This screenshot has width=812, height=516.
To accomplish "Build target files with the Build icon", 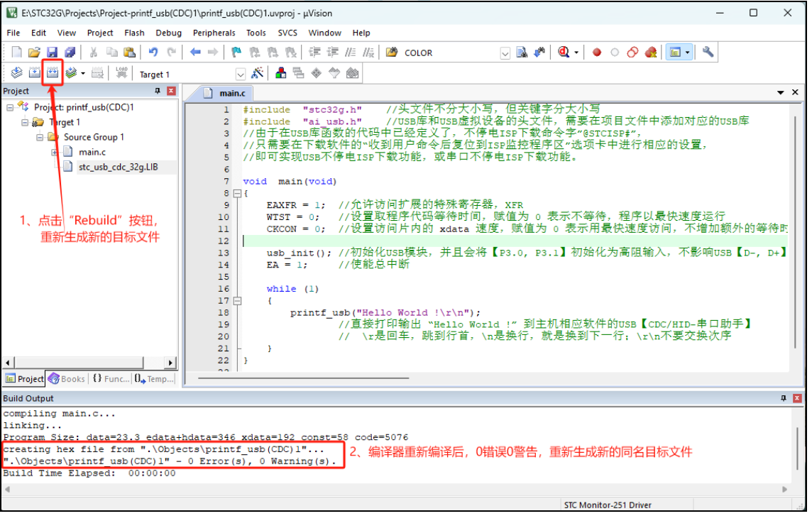I will [35, 73].
